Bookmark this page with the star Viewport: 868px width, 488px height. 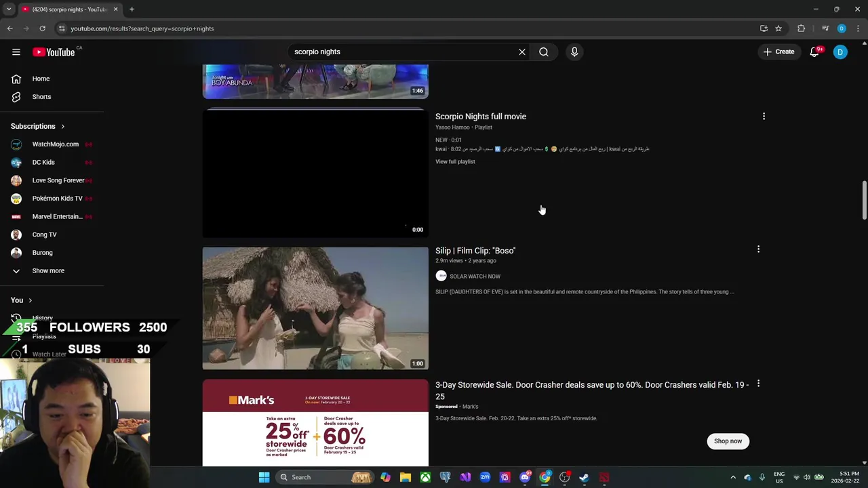tap(778, 28)
